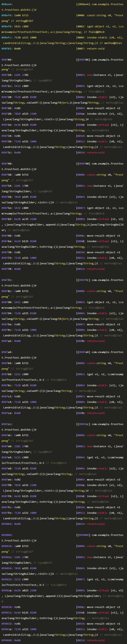Click address 098fb8: iget field line

(x=7, y=374)
